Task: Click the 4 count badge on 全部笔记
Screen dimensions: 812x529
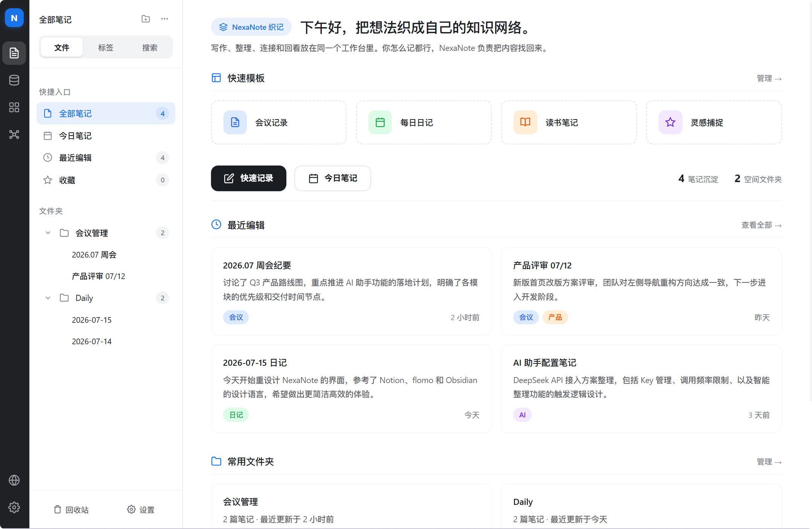Action: pyautogui.click(x=162, y=113)
